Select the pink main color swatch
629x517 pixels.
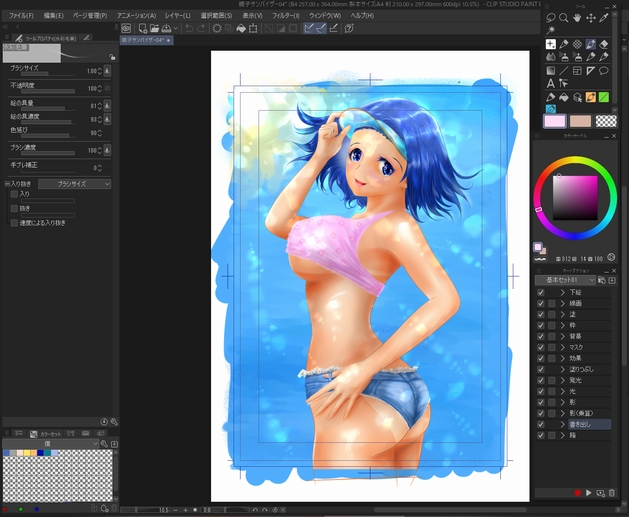[x=554, y=121]
